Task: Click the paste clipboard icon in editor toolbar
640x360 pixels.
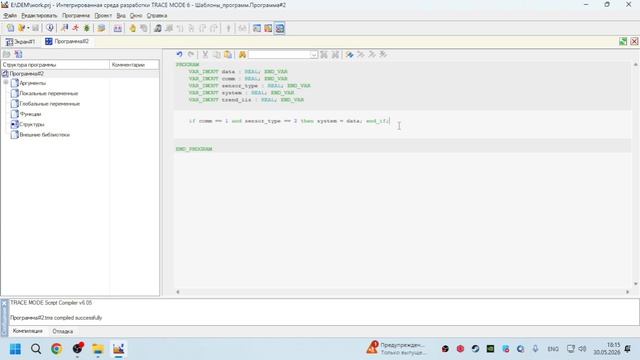Action: click(x=228, y=54)
